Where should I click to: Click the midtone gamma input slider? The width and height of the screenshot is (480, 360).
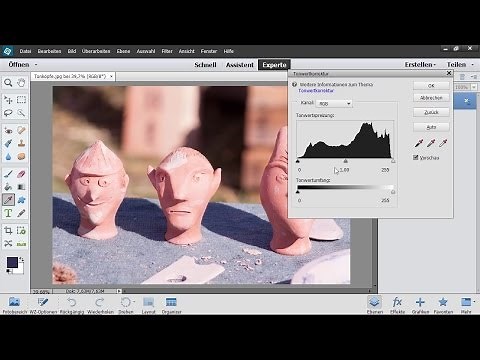[346, 161]
